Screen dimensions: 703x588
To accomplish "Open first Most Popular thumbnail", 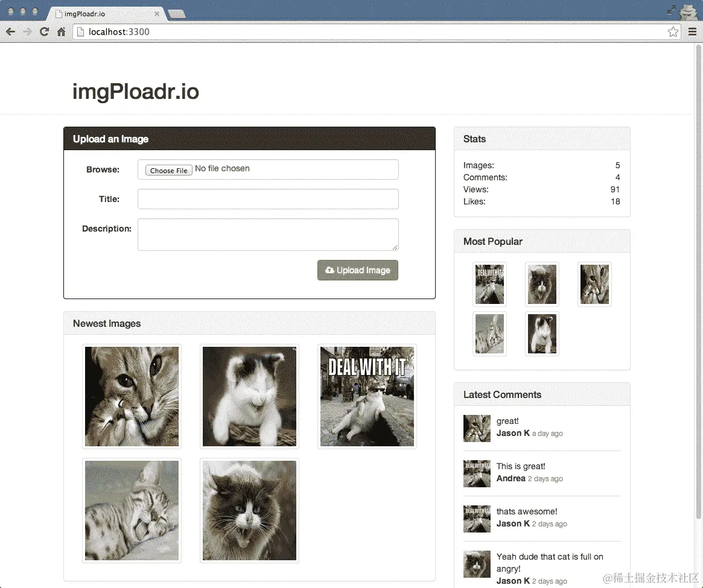I will [x=489, y=284].
